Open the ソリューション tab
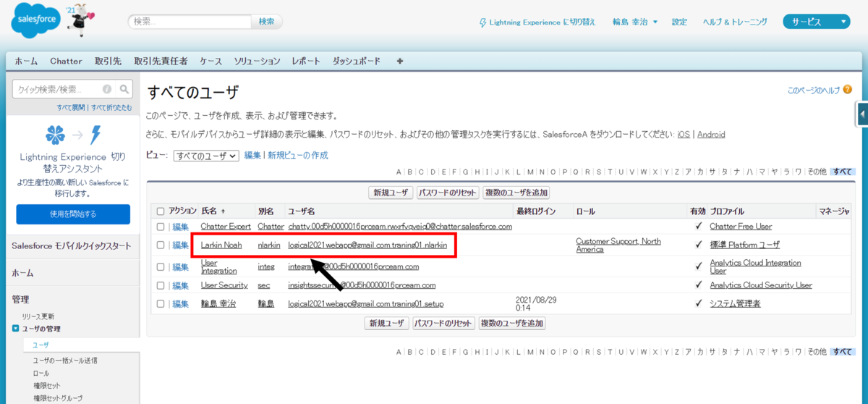Screen dimensions: 868x404 point(257,62)
